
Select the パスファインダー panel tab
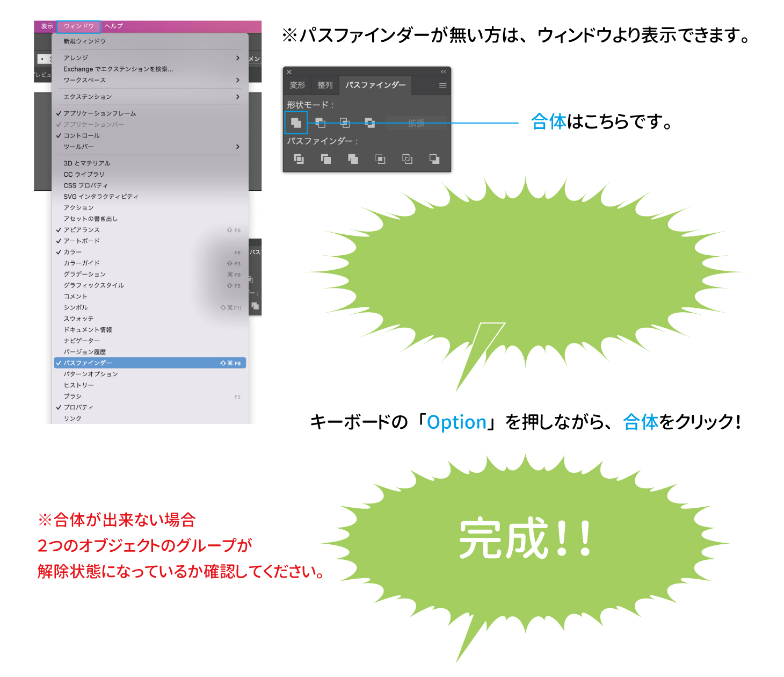375,85
